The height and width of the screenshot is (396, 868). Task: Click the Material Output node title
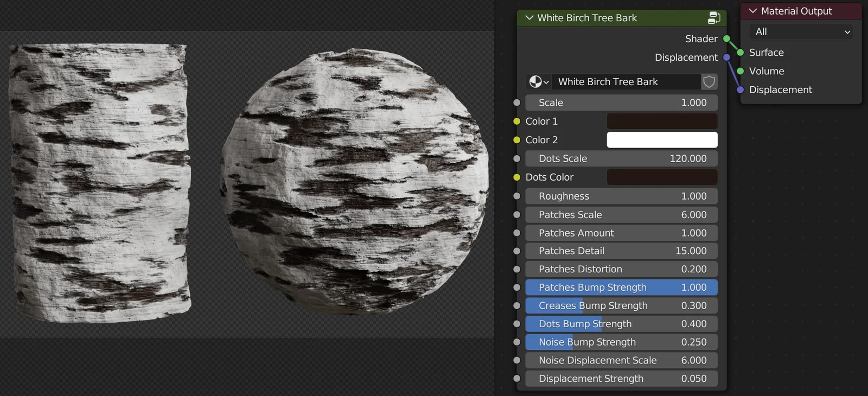pos(796,11)
